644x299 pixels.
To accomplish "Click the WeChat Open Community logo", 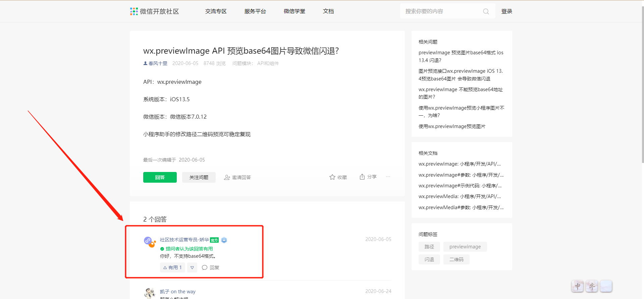I will pyautogui.click(x=154, y=11).
